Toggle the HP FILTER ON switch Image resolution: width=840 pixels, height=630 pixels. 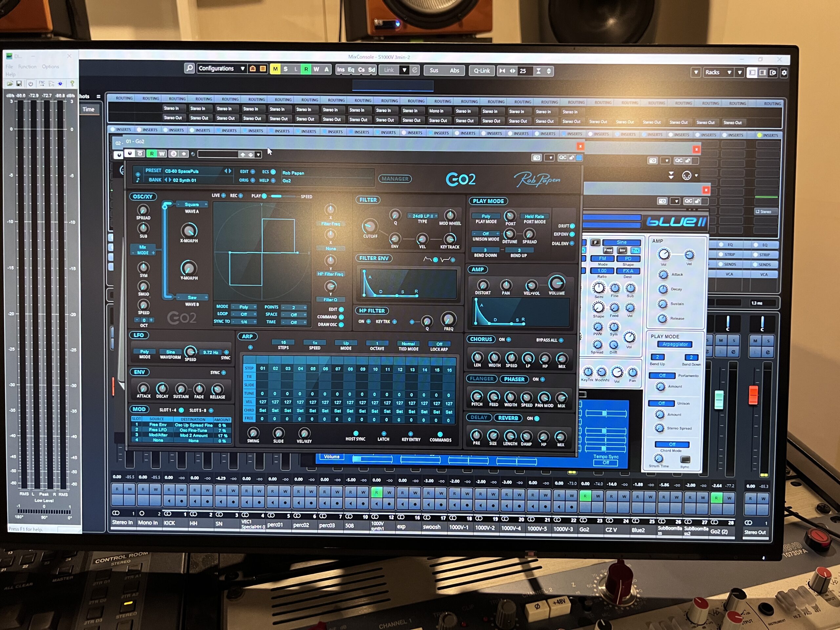[x=368, y=321]
